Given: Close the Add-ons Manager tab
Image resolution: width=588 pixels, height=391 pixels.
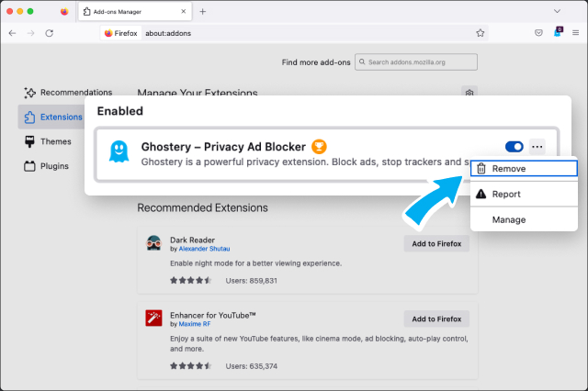Looking at the screenshot, I should pos(184,12).
